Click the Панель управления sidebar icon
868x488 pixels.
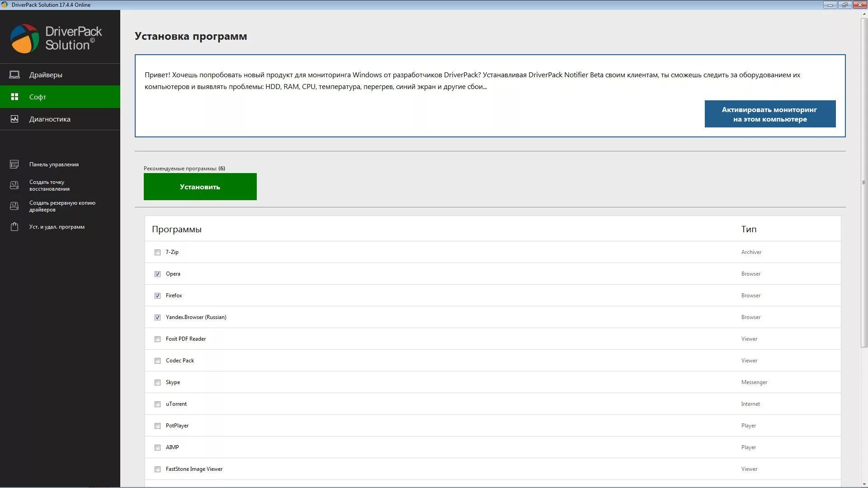(x=14, y=164)
